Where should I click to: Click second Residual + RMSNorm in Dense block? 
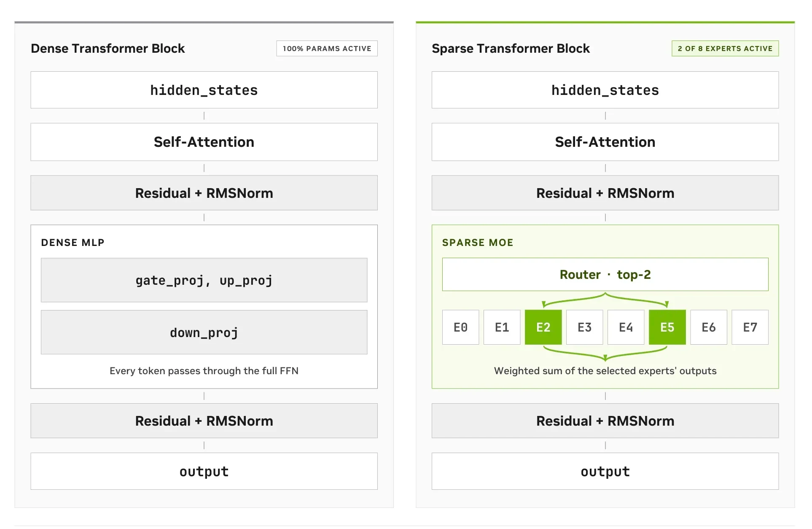(x=204, y=421)
